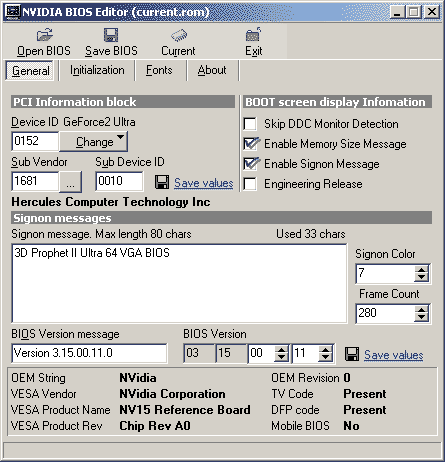Image resolution: width=445 pixels, height=462 pixels.
Task: Click the Open BIOS folder icon
Action: [44, 35]
